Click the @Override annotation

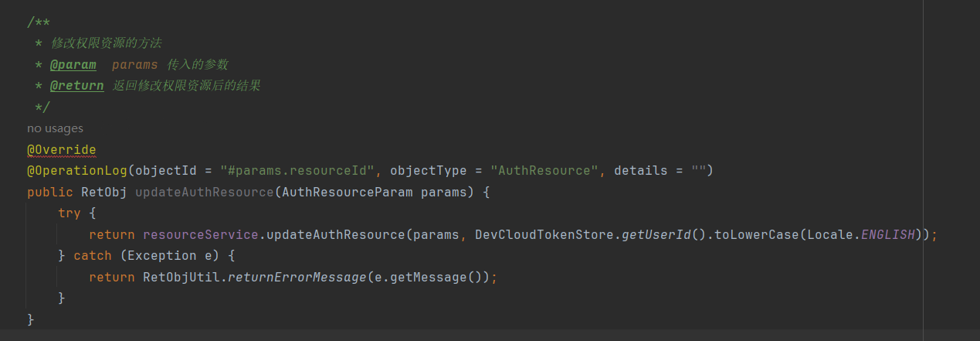click(62, 149)
